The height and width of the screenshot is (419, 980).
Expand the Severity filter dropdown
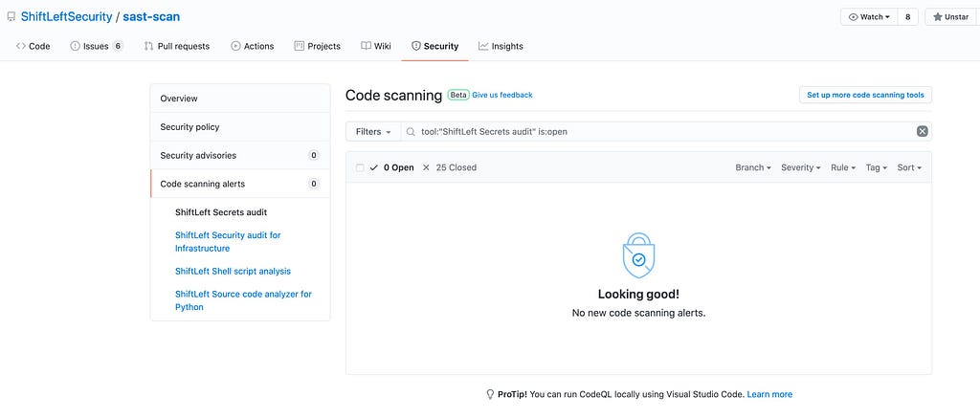click(x=801, y=167)
